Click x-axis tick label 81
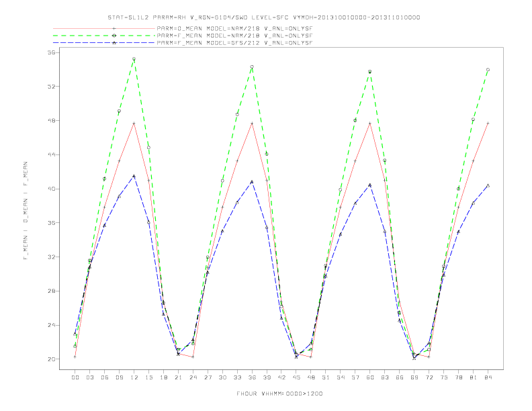Image resolution: width=532 pixels, height=411 pixels. pyautogui.click(x=474, y=377)
